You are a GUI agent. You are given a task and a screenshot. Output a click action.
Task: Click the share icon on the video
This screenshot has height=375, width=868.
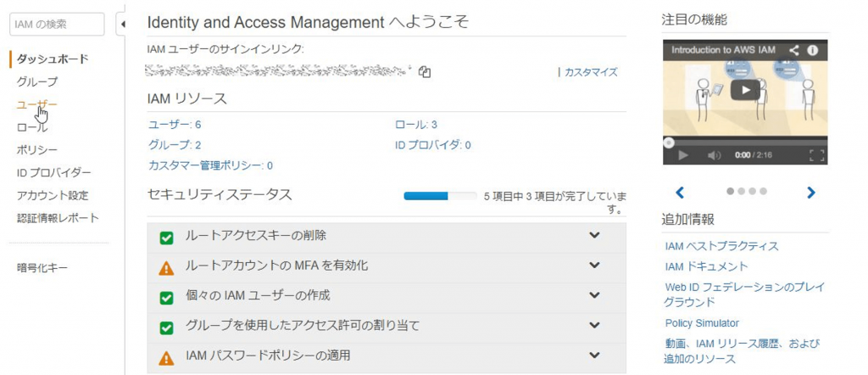point(793,50)
